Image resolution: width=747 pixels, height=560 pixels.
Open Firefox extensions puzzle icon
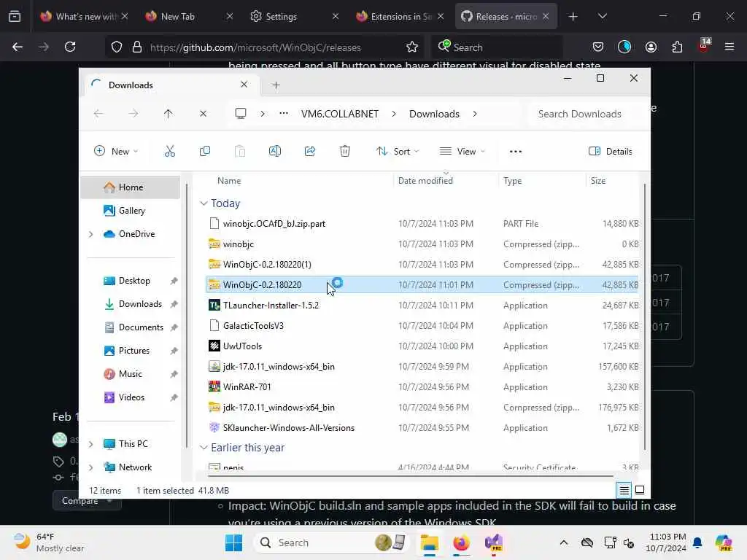click(677, 47)
